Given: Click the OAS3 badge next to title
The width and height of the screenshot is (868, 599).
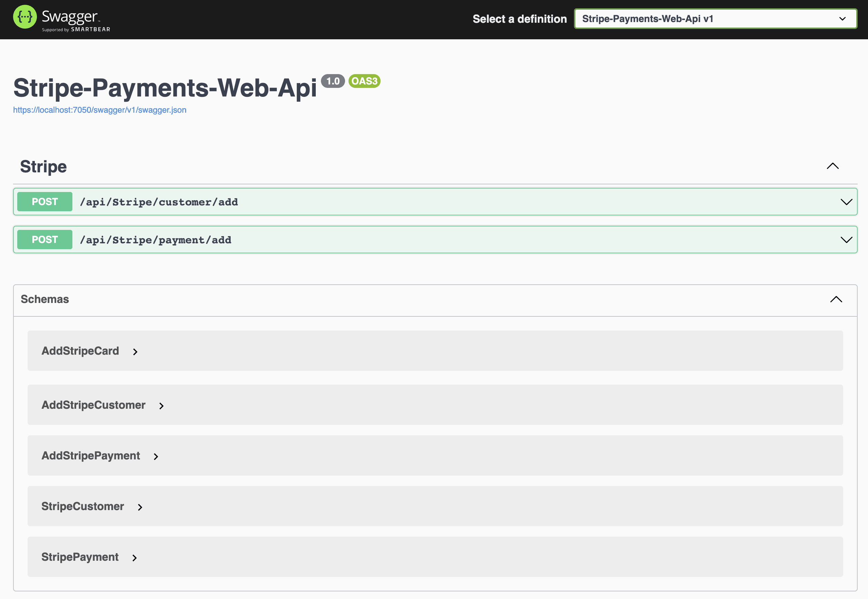Looking at the screenshot, I should (365, 81).
